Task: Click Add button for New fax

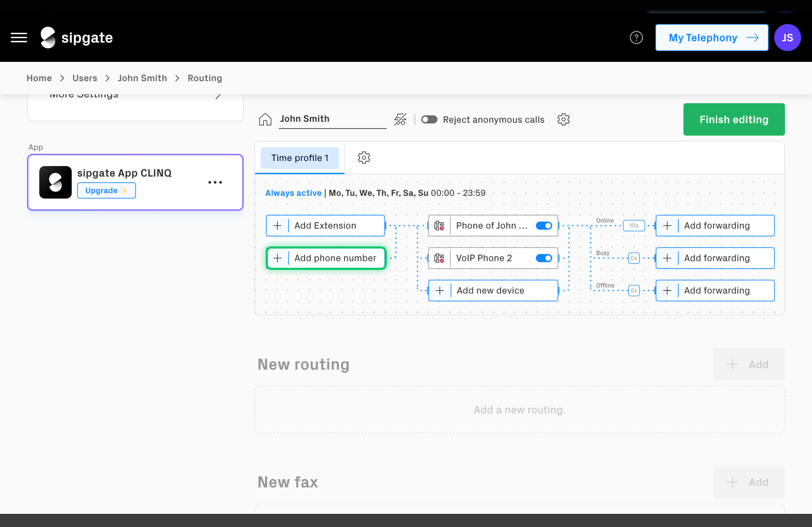Action: coord(749,482)
